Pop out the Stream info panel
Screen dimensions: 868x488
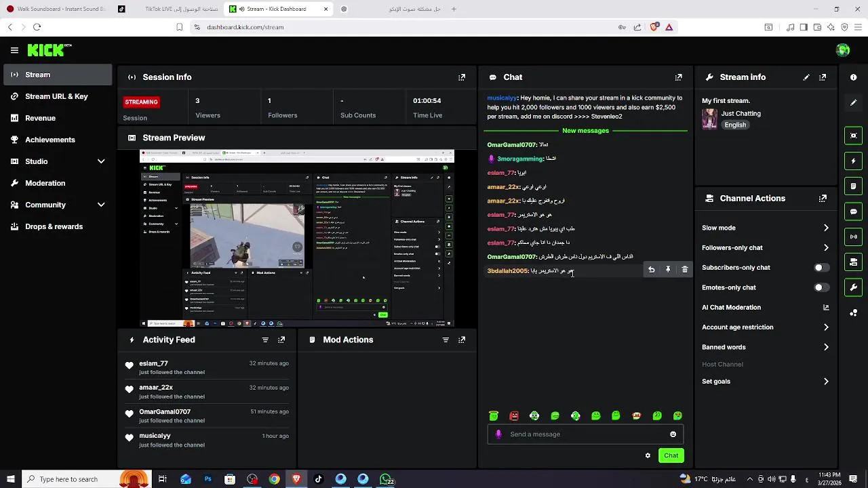[x=823, y=77]
